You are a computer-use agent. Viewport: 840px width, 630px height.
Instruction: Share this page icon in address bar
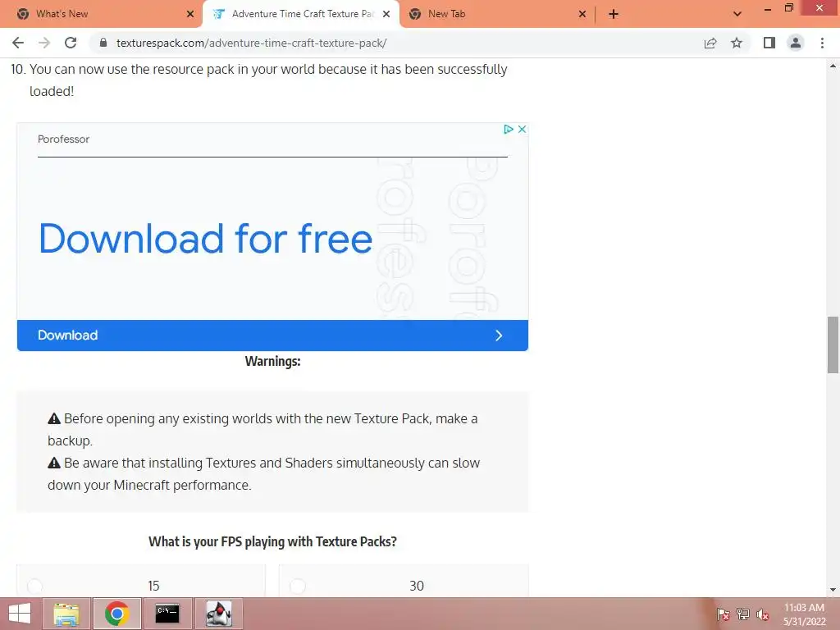click(710, 43)
